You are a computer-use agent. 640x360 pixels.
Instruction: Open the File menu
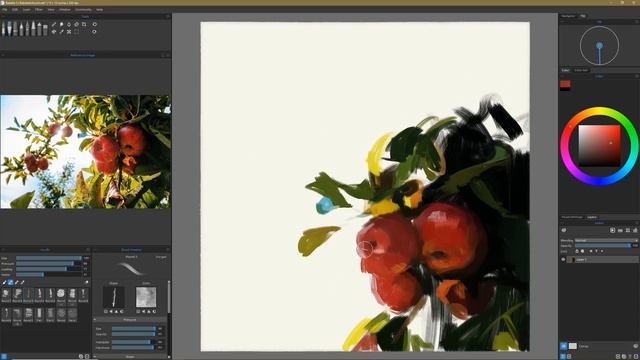click(4, 9)
